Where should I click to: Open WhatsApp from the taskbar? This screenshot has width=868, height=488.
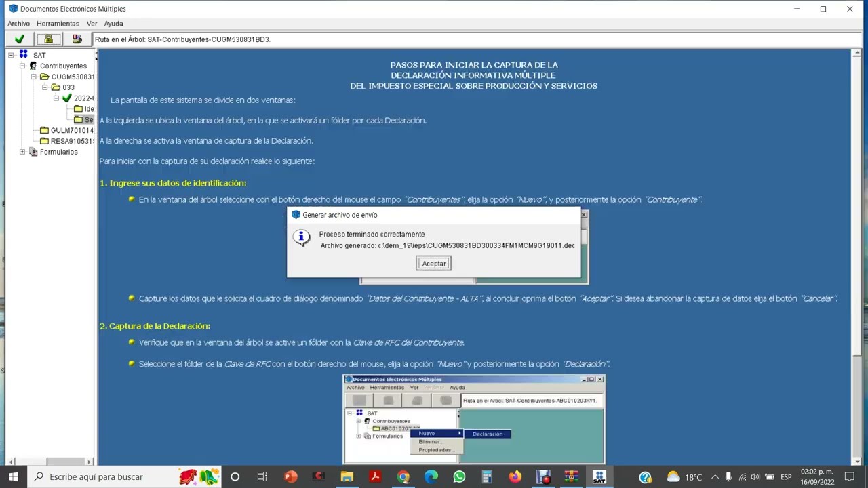click(x=459, y=476)
